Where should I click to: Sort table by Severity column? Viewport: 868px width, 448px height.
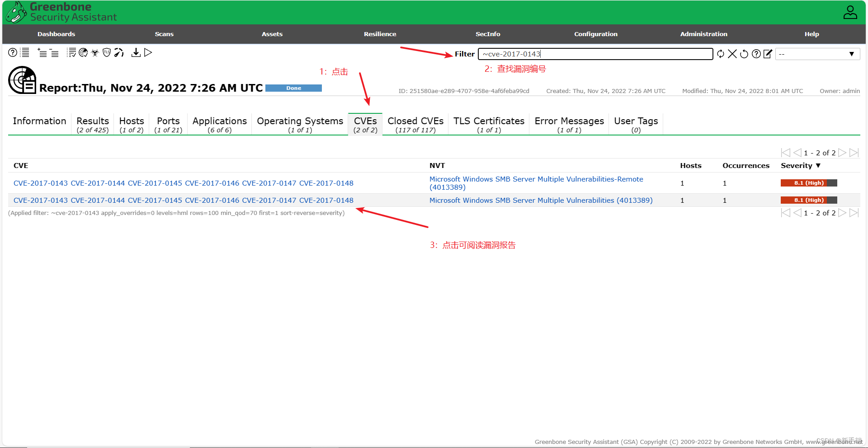click(800, 165)
